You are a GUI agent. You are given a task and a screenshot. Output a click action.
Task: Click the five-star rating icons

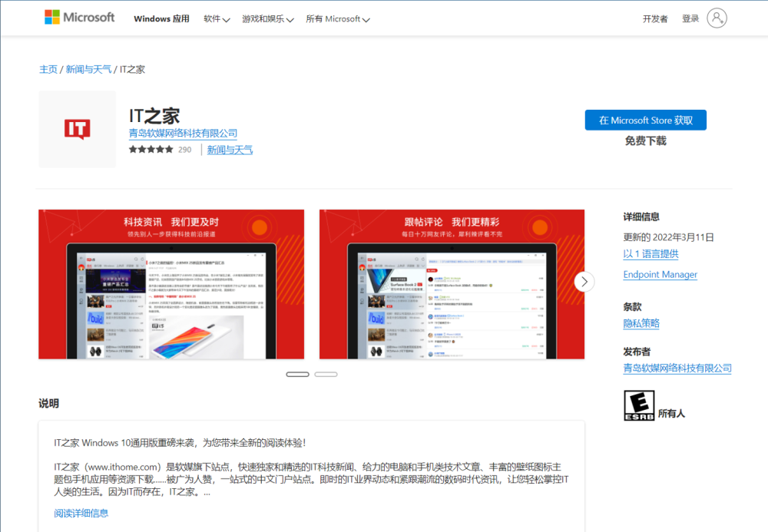click(x=151, y=149)
